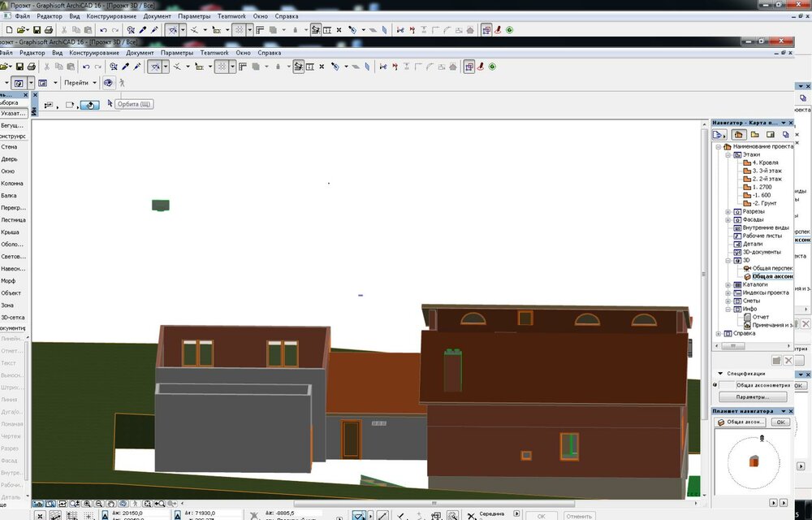
Task: Open Teamwork in the topmost menu bar
Action: 232,16
